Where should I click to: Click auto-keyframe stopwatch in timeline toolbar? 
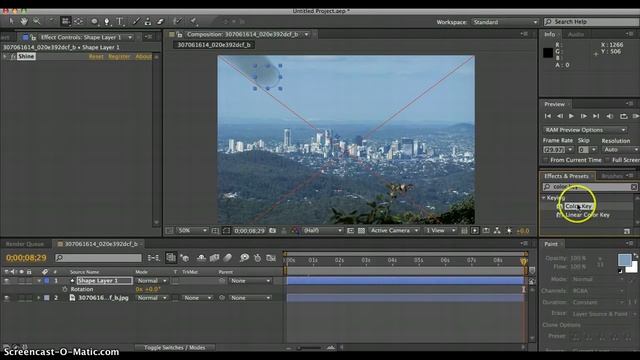click(258, 258)
